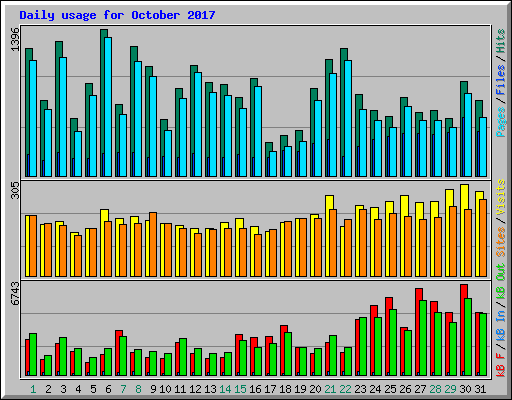
Task: Click the cyan "Pages" legend label
Action: pyautogui.click(x=501, y=122)
